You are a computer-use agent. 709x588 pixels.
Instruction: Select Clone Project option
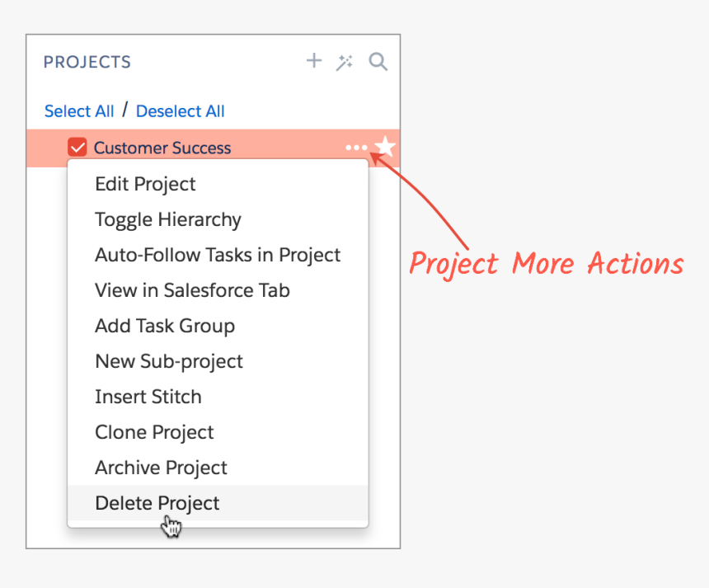tap(154, 432)
